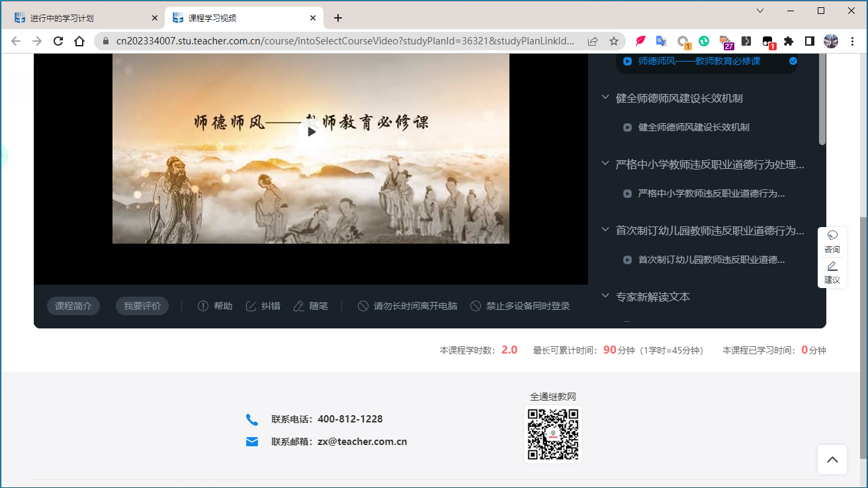Screen dimensions: 868x488
Task: Click back-to-top arrow button
Action: (832, 460)
